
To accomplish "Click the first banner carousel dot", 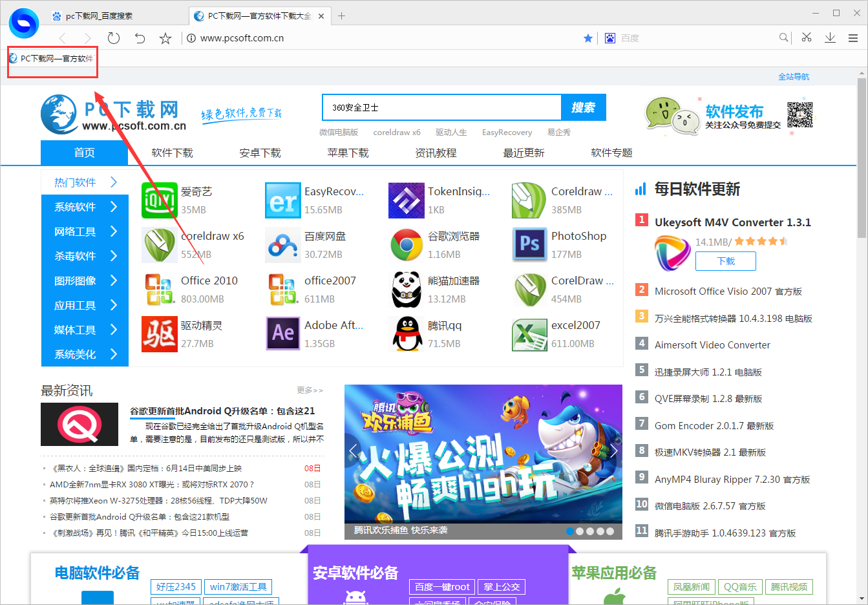I will (x=570, y=531).
